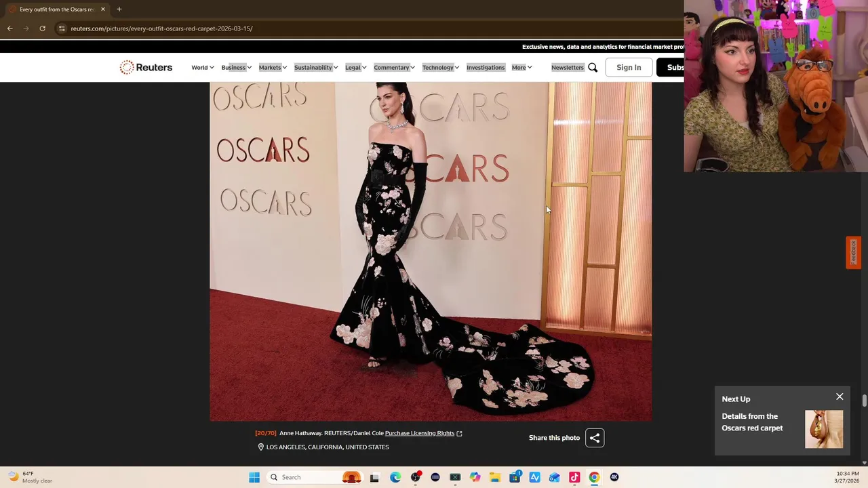The height and width of the screenshot is (488, 868).
Task: Open the Outlook taskbar icon
Action: pos(555,477)
